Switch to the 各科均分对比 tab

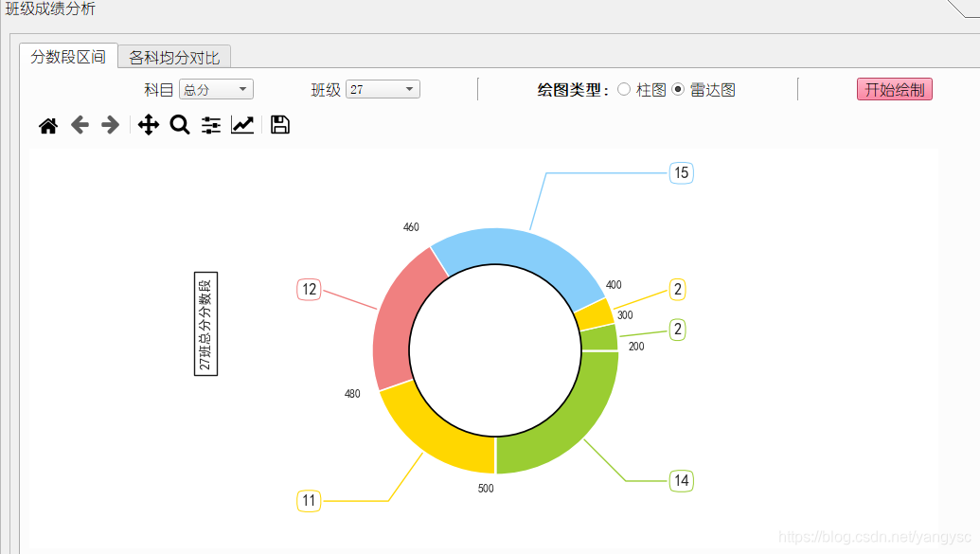pos(174,58)
